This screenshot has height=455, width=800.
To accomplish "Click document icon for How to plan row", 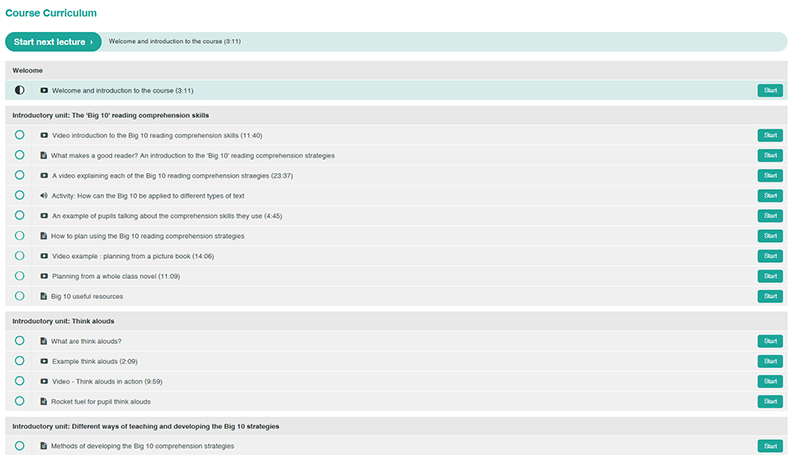I will pos(43,236).
